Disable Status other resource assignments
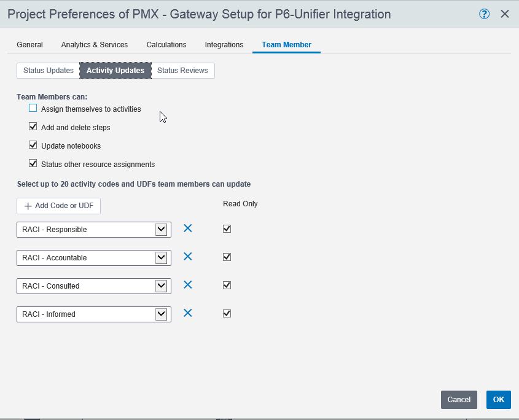Screen dimensions: 519x420 pyautogui.click(x=33, y=164)
